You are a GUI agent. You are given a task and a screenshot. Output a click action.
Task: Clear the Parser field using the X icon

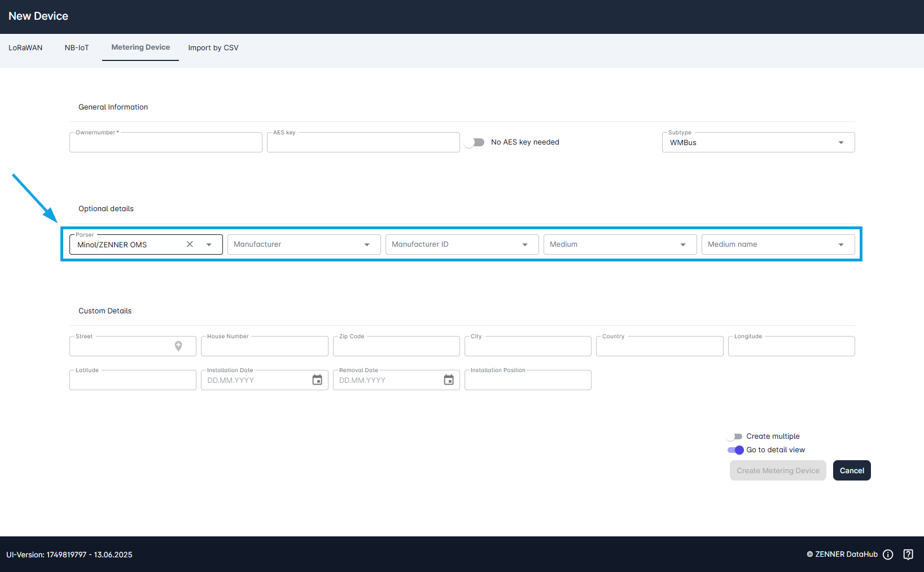(190, 244)
